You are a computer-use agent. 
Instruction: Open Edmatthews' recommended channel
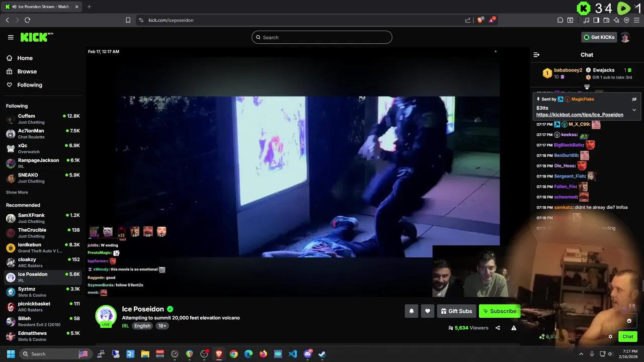43,336
